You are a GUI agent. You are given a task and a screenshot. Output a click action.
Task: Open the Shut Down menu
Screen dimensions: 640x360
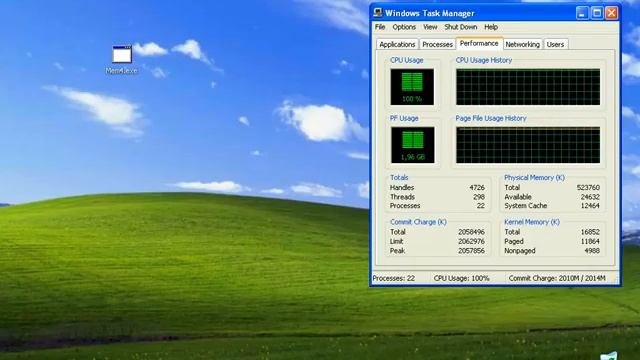(x=460, y=27)
